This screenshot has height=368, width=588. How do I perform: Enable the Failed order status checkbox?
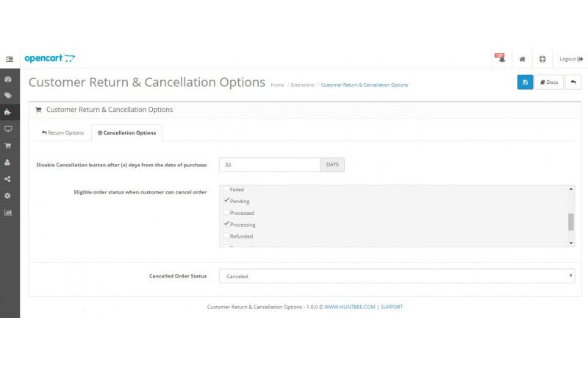pos(226,189)
